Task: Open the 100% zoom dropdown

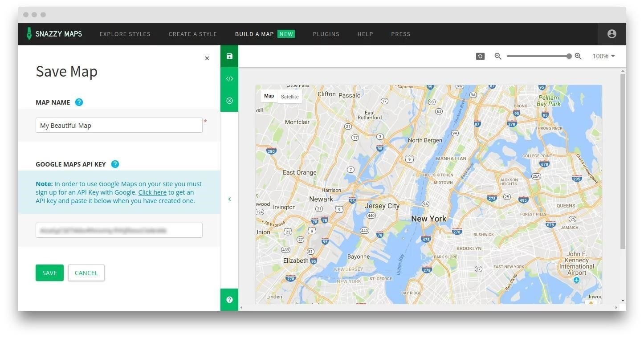Action: (x=603, y=56)
